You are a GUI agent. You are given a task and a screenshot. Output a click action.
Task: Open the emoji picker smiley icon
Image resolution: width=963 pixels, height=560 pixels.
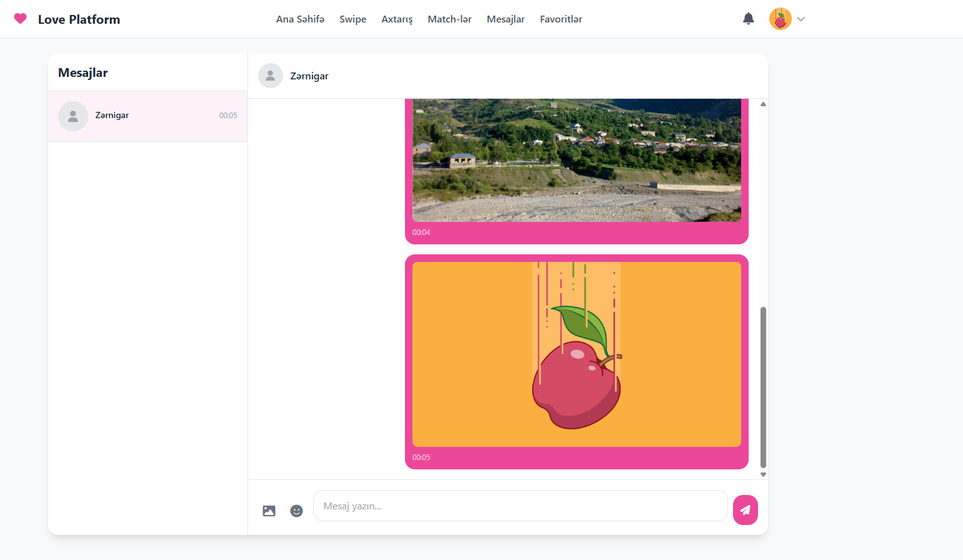point(296,511)
